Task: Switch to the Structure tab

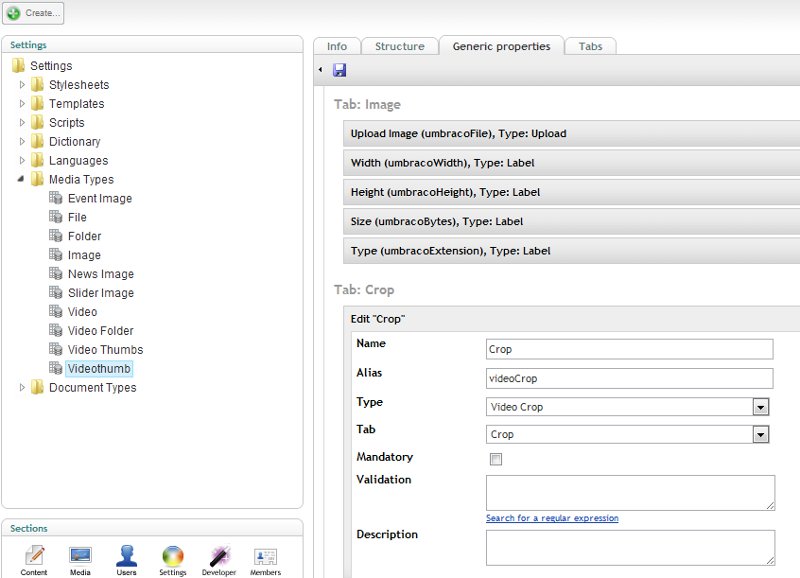Action: pos(399,46)
